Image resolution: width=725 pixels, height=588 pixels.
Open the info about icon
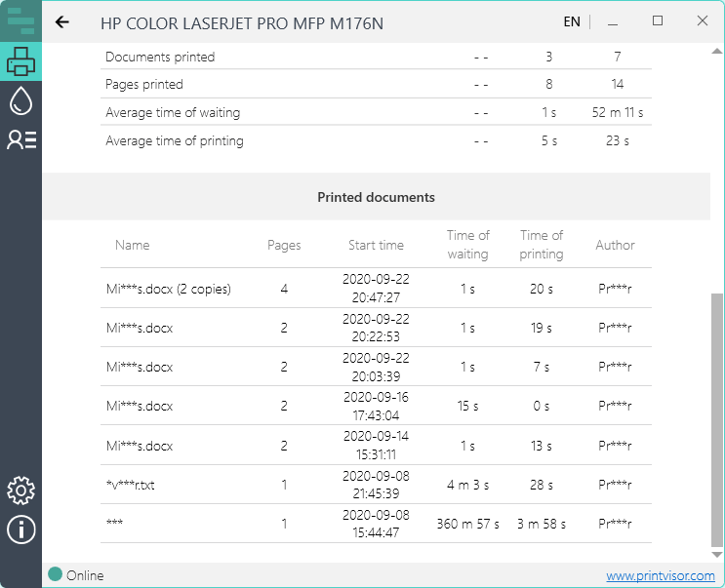pyautogui.click(x=20, y=529)
